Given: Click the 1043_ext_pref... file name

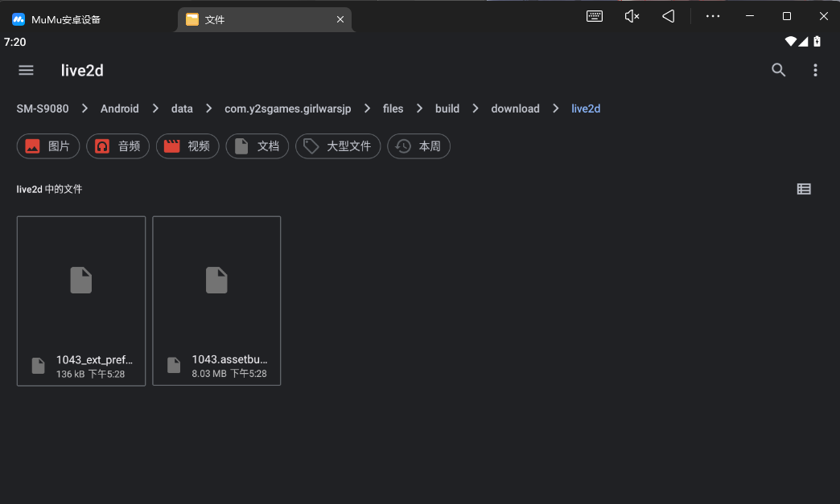Looking at the screenshot, I should pyautogui.click(x=94, y=359).
